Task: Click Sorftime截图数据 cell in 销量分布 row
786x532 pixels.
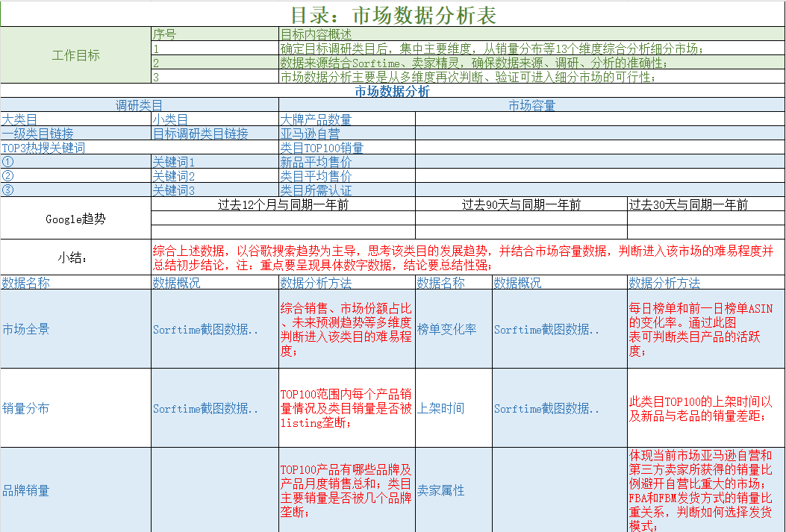Action: click(x=215, y=407)
